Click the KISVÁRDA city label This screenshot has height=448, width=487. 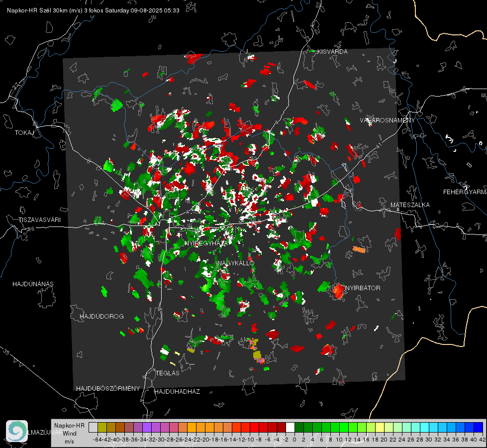point(332,52)
